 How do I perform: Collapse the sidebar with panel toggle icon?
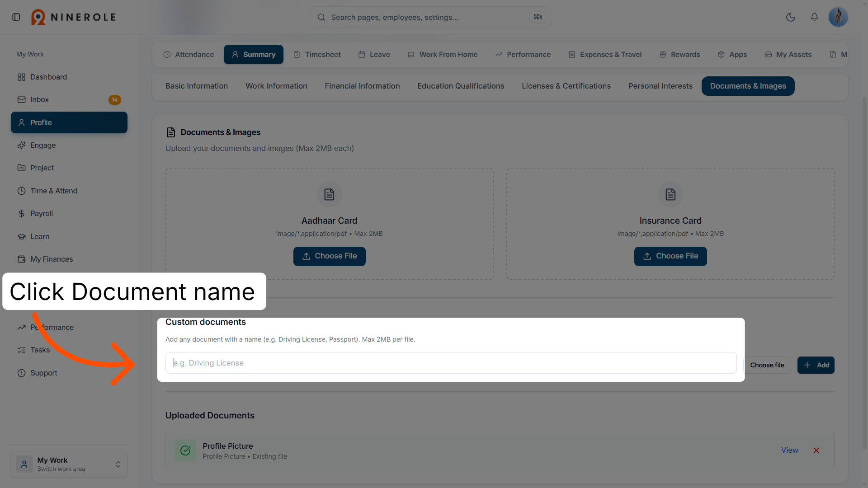point(16,17)
